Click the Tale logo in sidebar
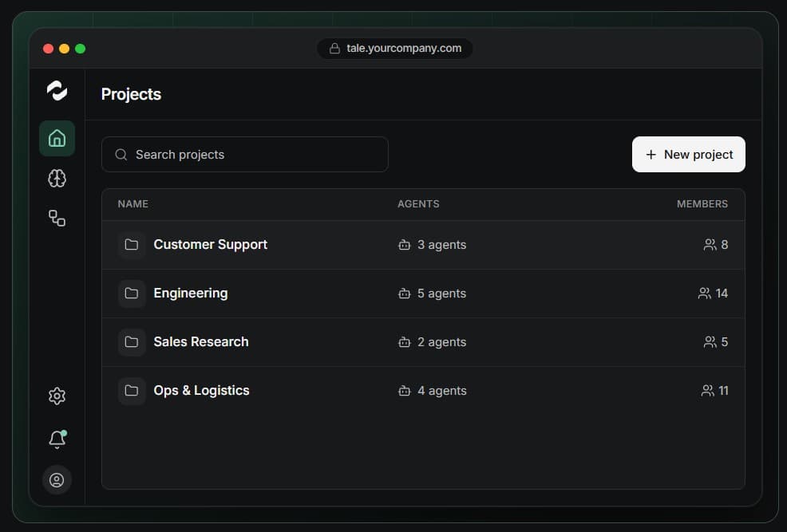The height and width of the screenshot is (532, 787). pyautogui.click(x=57, y=91)
